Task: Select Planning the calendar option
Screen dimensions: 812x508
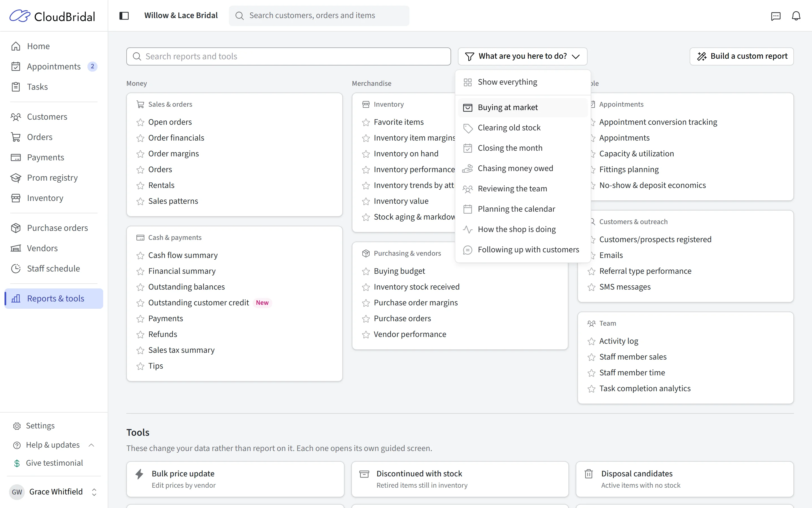Action: click(x=522, y=209)
